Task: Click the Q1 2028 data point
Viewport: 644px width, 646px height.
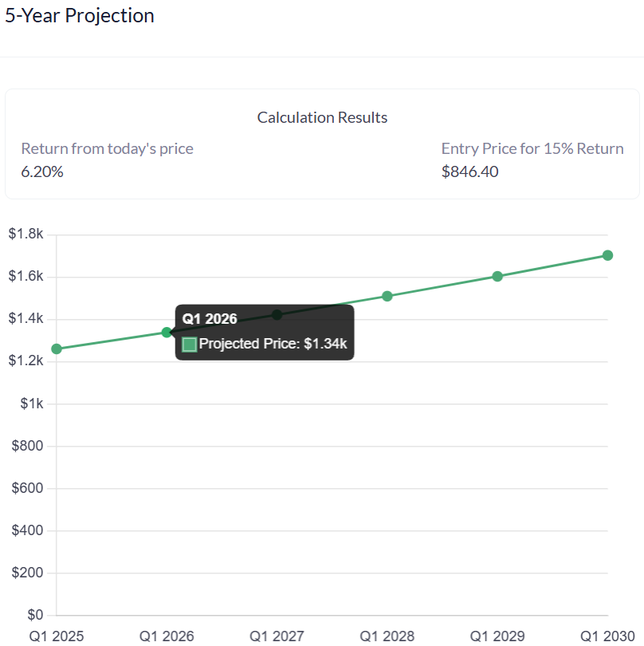Action: (x=387, y=296)
